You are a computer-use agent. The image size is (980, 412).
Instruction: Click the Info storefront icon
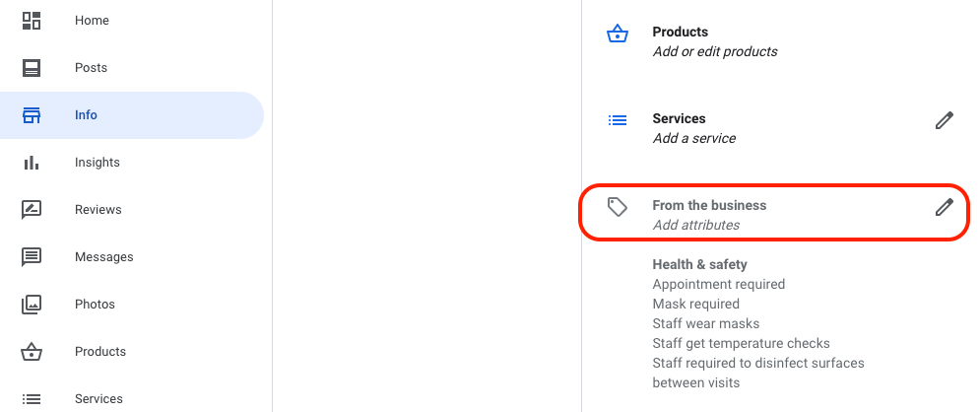[32, 115]
